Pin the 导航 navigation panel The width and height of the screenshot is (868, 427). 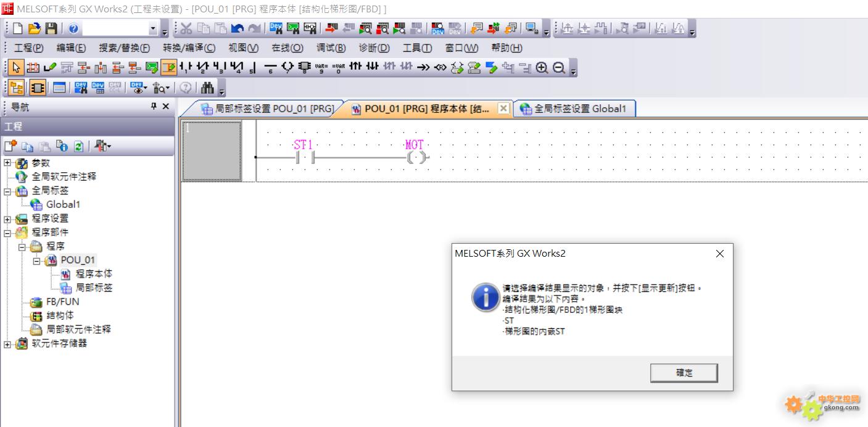[x=154, y=106]
